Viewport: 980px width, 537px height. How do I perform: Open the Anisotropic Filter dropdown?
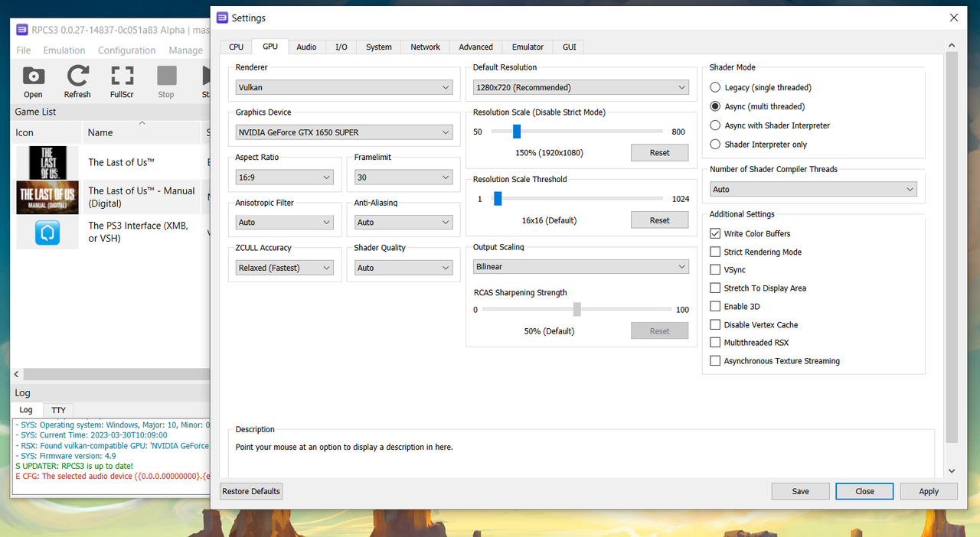tap(285, 223)
